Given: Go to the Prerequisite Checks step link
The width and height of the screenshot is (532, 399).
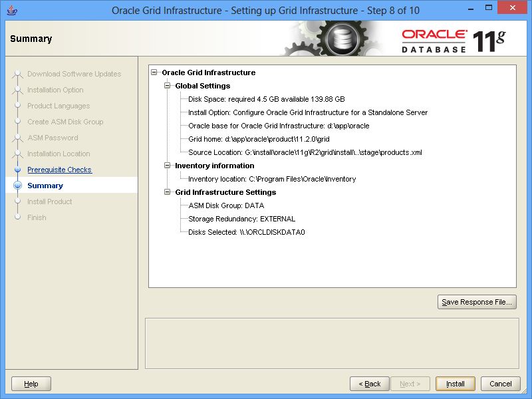Looking at the screenshot, I should [59, 170].
